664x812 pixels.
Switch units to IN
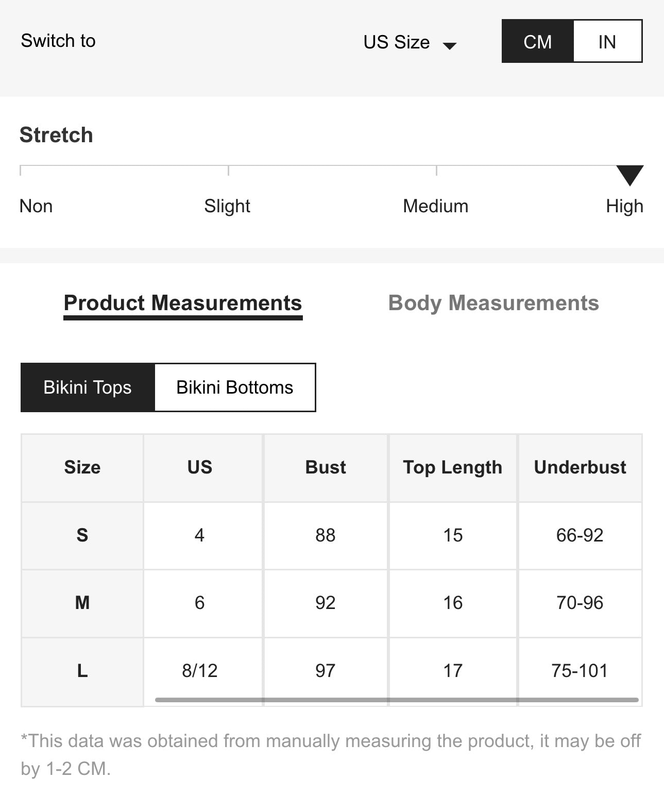pyautogui.click(x=607, y=42)
